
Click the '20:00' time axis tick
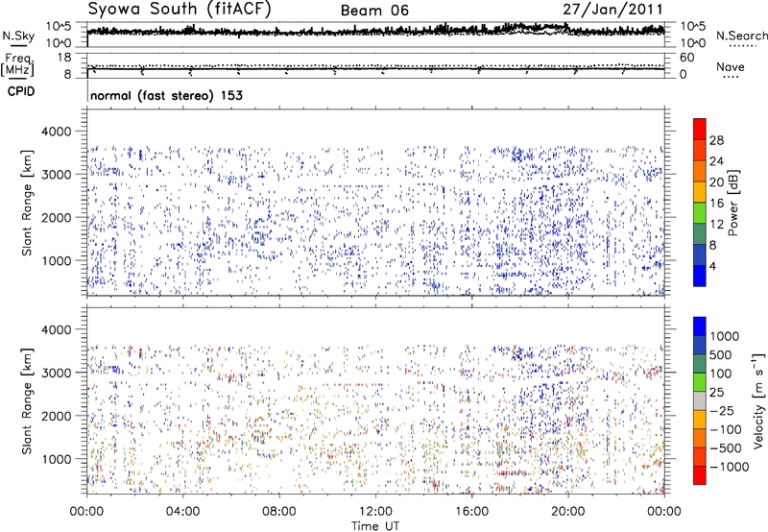pyautogui.click(x=567, y=512)
